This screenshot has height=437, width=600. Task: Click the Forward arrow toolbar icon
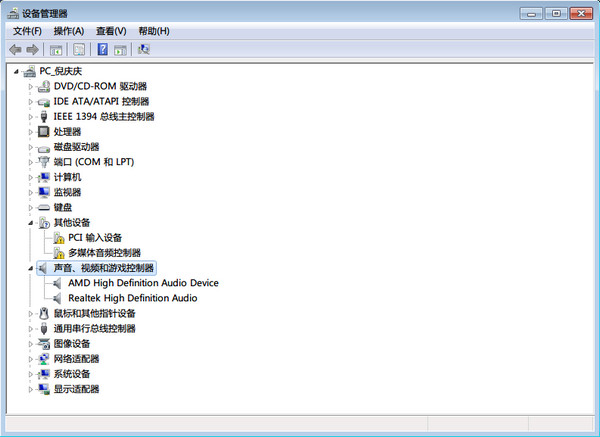click(x=33, y=49)
